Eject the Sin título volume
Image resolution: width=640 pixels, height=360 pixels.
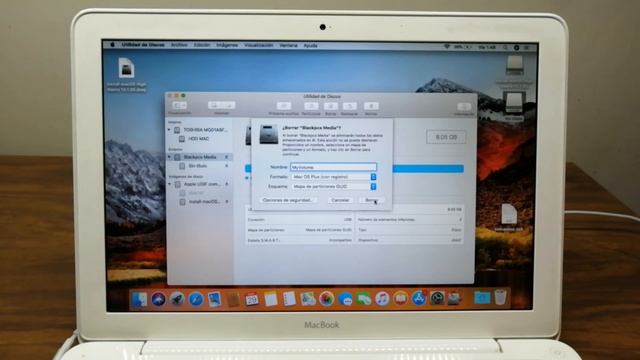(227, 166)
